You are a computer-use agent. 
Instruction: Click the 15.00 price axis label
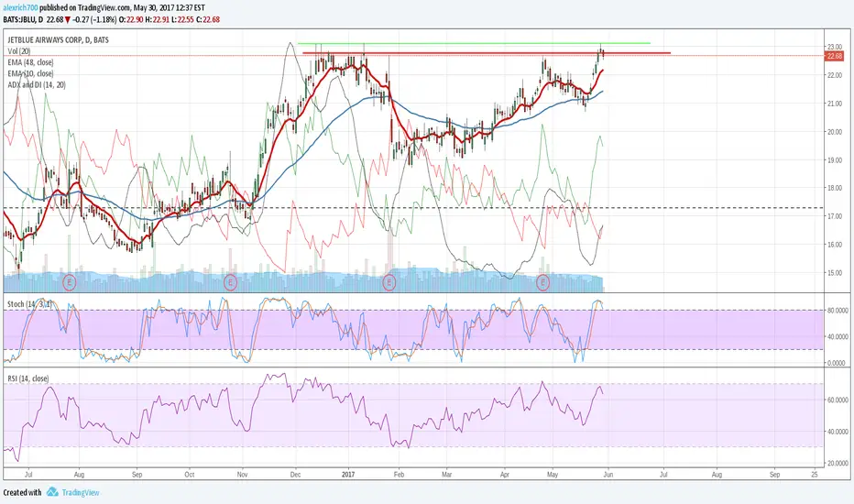click(x=835, y=272)
